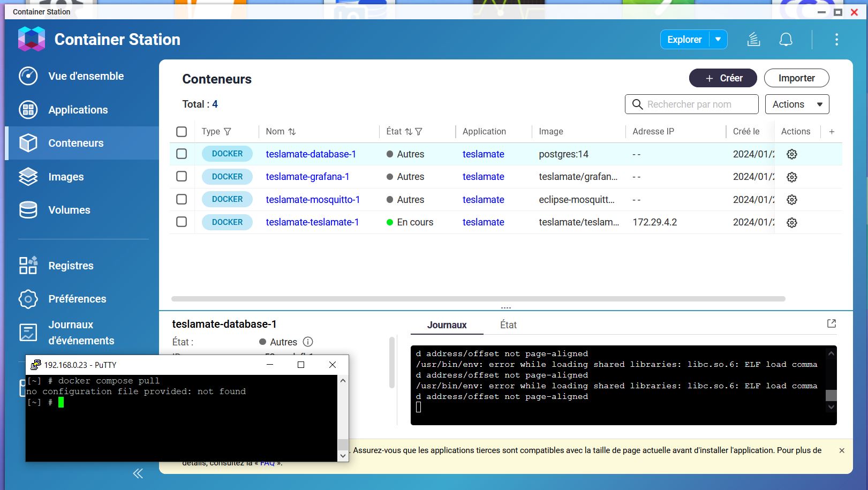Click the En cours status text
Image resolution: width=868 pixels, height=490 pixels.
415,222
